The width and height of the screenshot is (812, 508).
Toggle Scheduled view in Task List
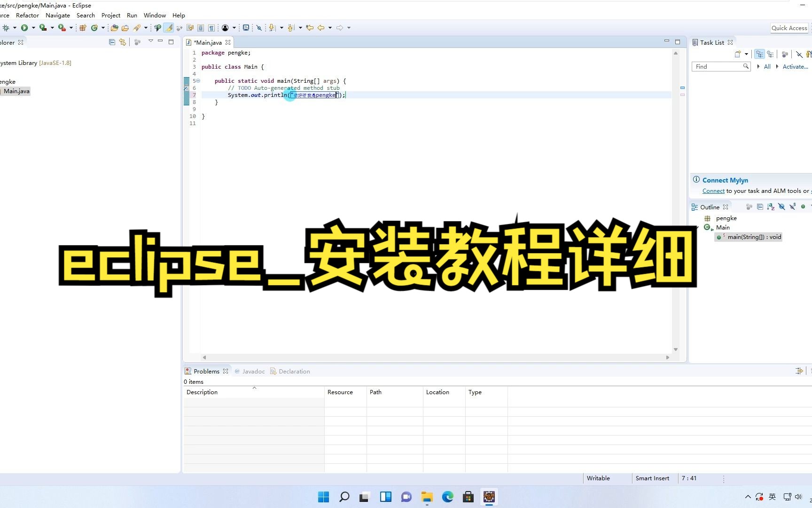(771, 54)
